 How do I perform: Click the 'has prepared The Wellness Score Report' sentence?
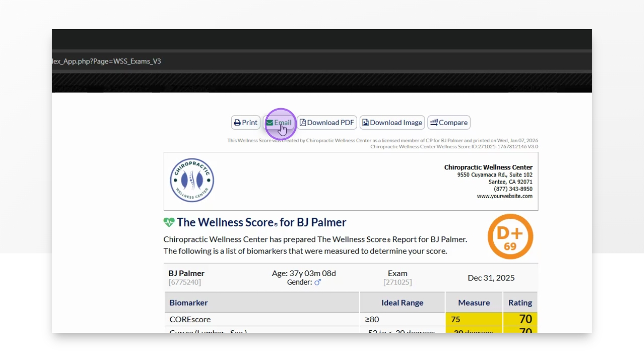315,239
